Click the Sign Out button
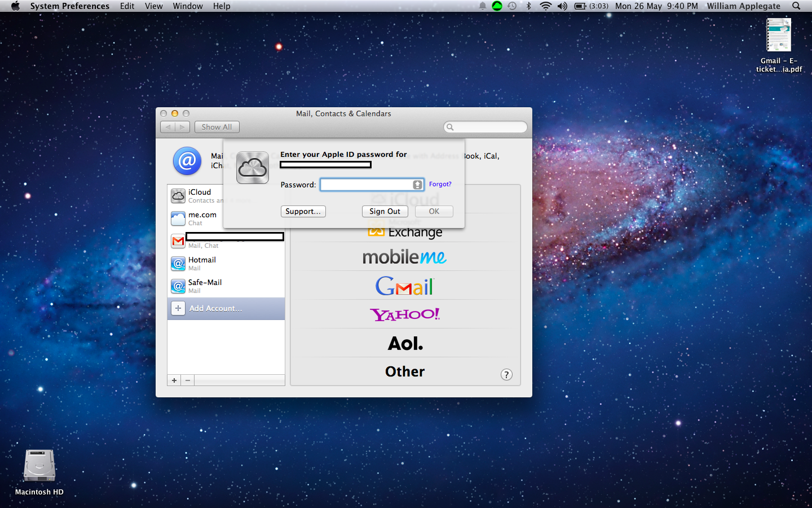Image resolution: width=812 pixels, height=508 pixels. coord(385,211)
